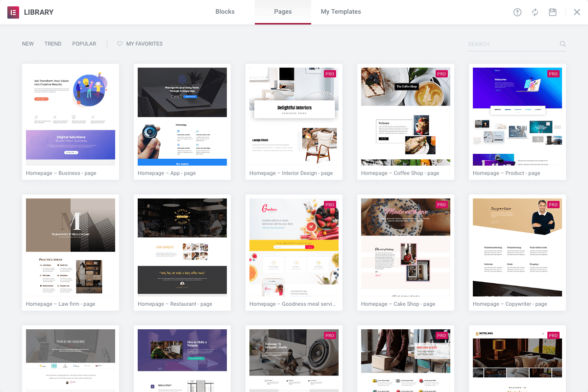Open the "How to Make a Website" thumbnail

pos(182,361)
